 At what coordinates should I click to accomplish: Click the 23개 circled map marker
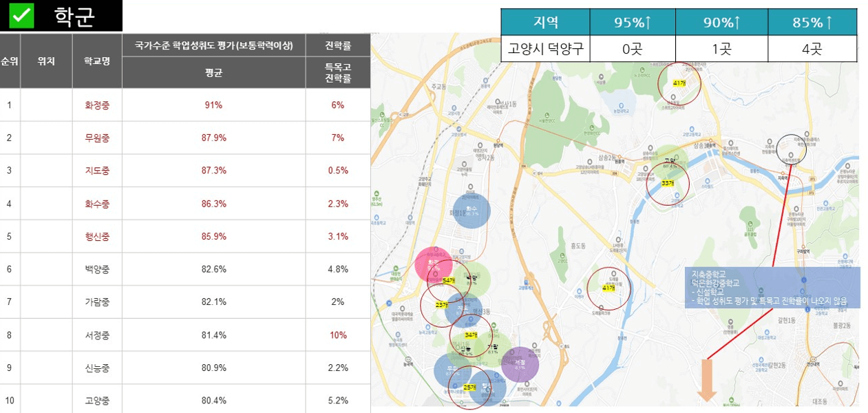441,304
